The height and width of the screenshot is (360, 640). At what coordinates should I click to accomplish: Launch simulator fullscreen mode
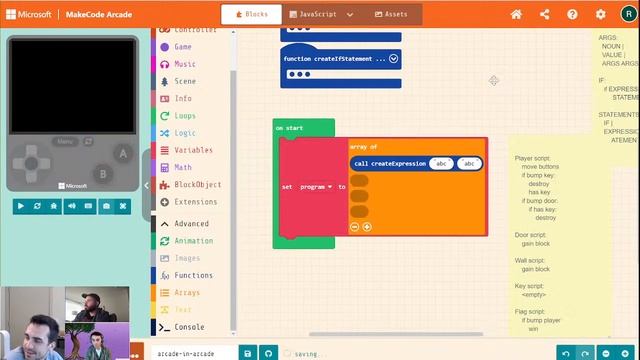pos(123,206)
